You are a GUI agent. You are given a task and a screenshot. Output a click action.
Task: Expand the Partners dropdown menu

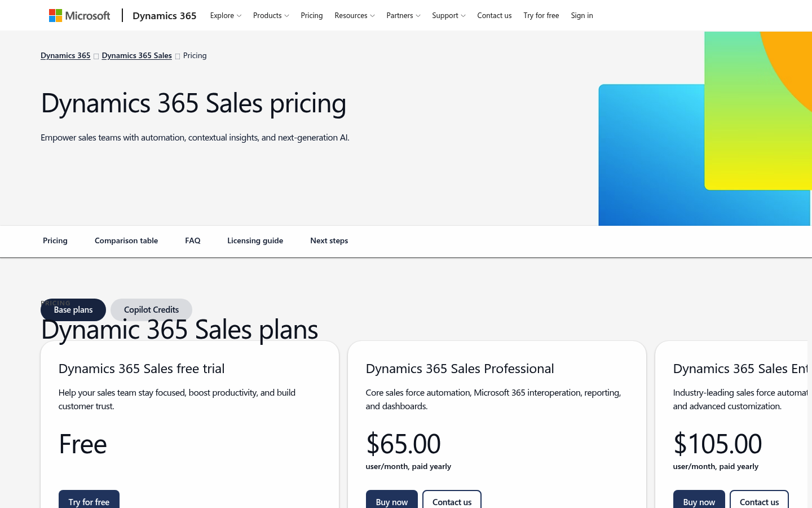[403, 15]
